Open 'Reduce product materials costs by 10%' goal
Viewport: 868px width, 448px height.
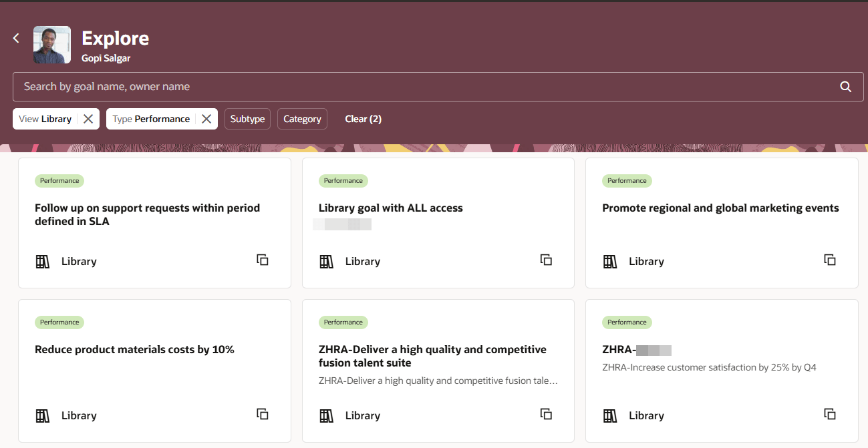tap(134, 349)
